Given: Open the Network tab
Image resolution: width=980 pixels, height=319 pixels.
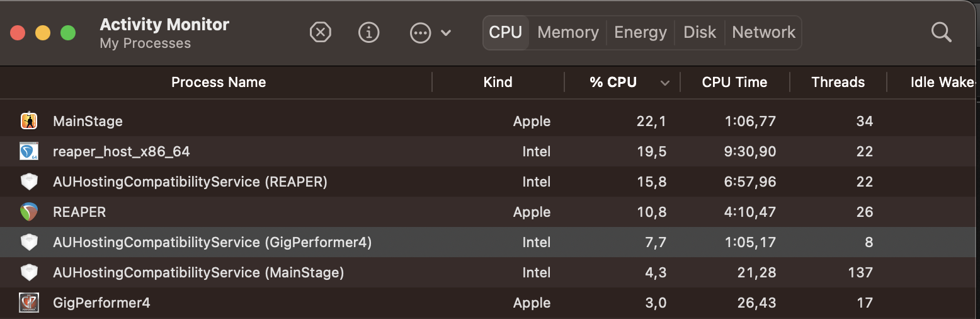Looking at the screenshot, I should tap(764, 32).
